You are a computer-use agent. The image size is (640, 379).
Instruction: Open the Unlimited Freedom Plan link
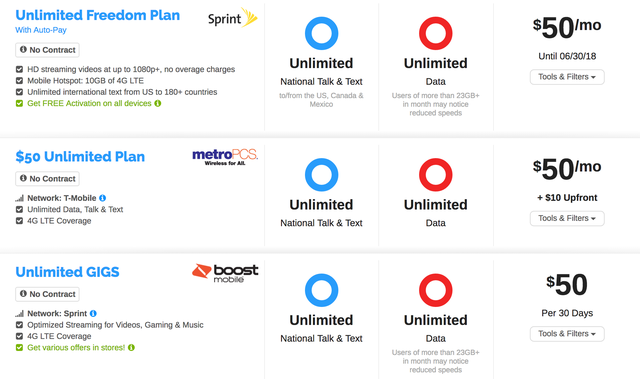[x=98, y=15]
